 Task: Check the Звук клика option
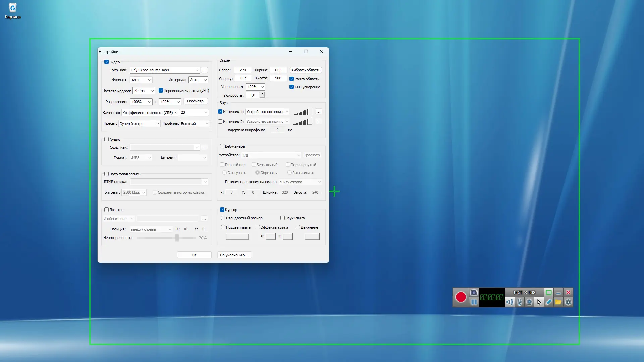(x=282, y=218)
